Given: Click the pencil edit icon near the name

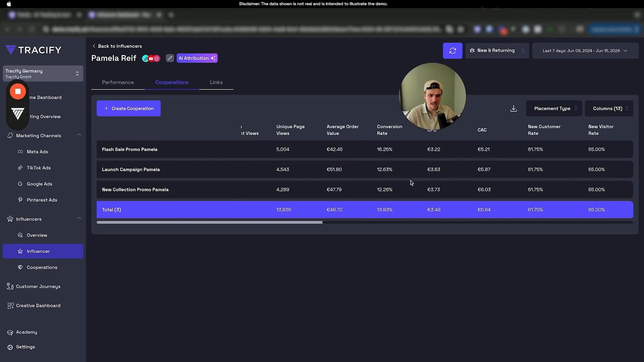Looking at the screenshot, I should (x=170, y=58).
